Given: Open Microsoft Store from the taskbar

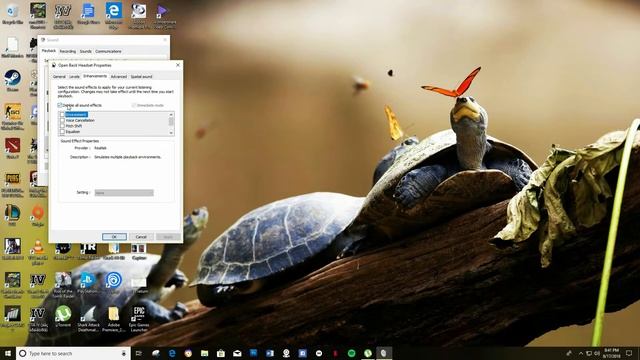Looking at the screenshot, I should click(221, 353).
